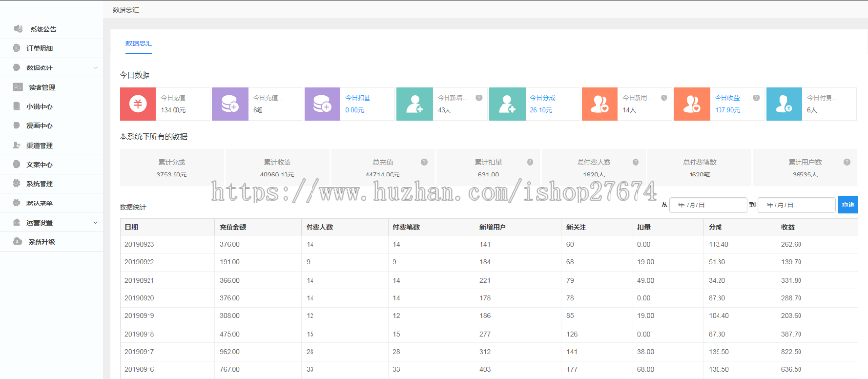This screenshot has width=868, height=379.
Task: Click the 3753.90元 summary value
Action: 172,175
